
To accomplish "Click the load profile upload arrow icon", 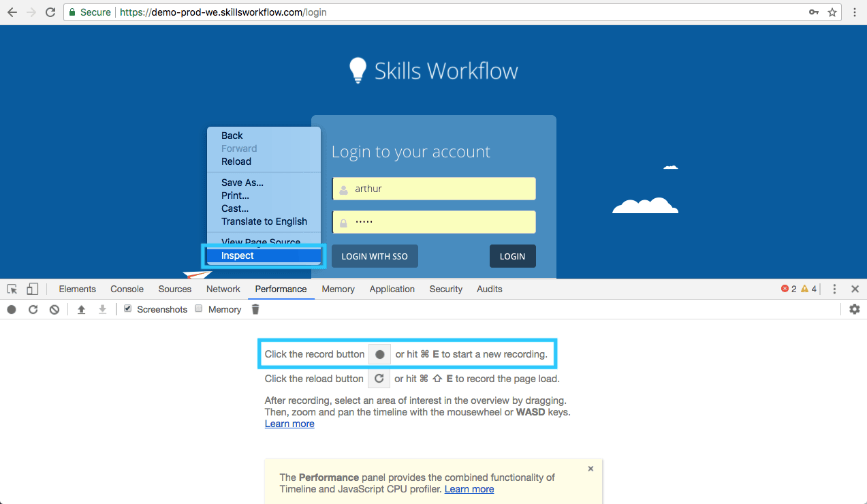I will coord(81,309).
